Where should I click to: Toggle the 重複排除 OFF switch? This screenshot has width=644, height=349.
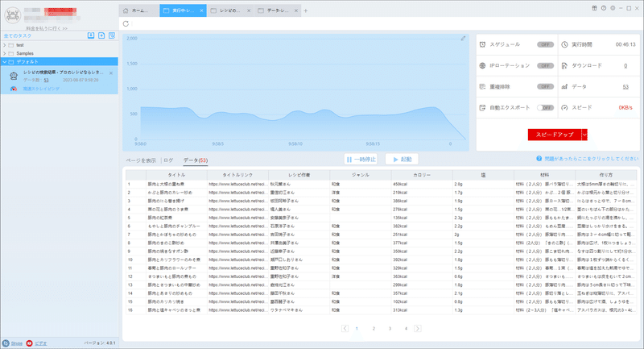coord(545,87)
